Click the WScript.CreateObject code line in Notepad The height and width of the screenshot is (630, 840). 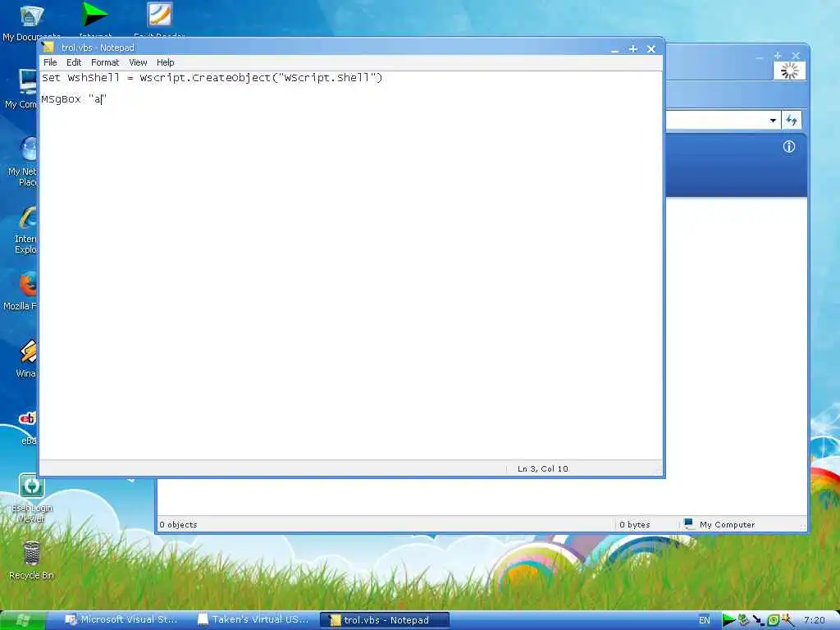(x=212, y=78)
